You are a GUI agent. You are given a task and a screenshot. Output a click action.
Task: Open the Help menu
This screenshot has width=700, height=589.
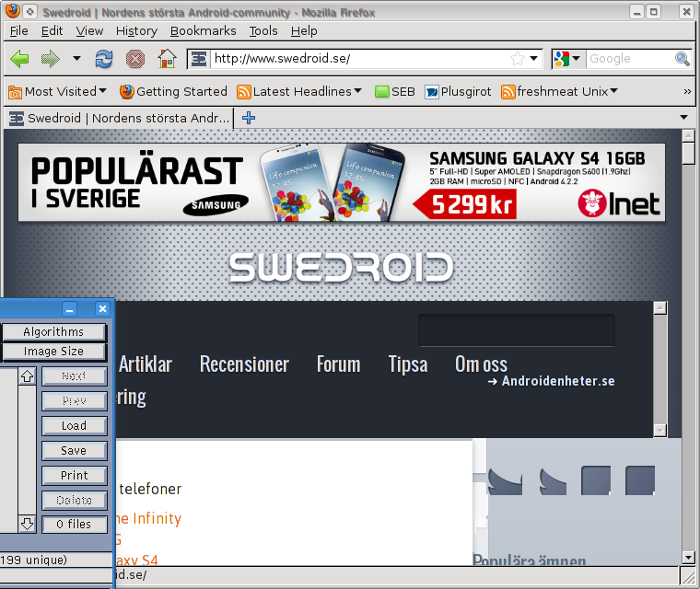(304, 30)
